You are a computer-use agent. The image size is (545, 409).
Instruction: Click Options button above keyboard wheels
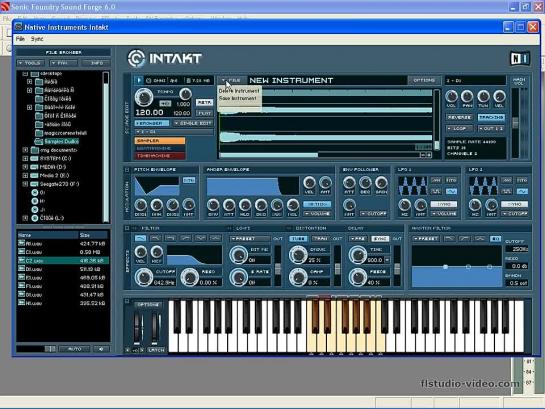tap(148, 305)
